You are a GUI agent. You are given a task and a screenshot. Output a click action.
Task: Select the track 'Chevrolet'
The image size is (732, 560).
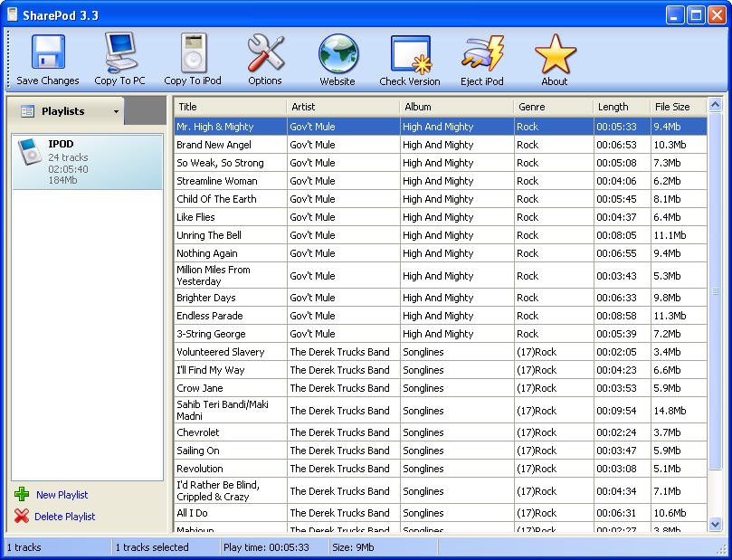point(441,432)
